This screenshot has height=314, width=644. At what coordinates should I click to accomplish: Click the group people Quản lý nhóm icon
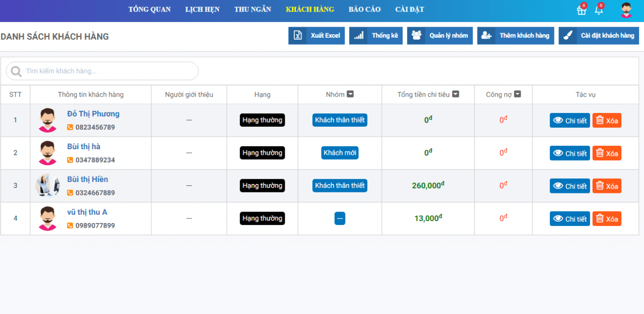tap(417, 36)
